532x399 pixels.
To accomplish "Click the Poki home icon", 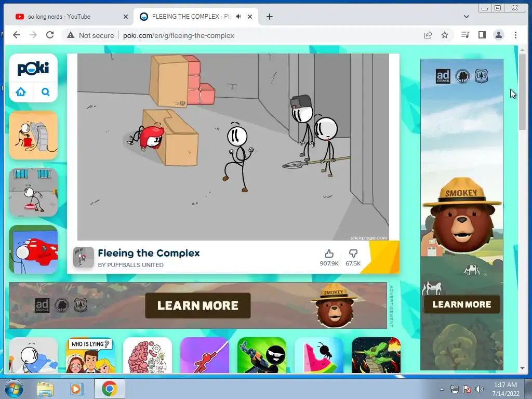I will point(21,92).
